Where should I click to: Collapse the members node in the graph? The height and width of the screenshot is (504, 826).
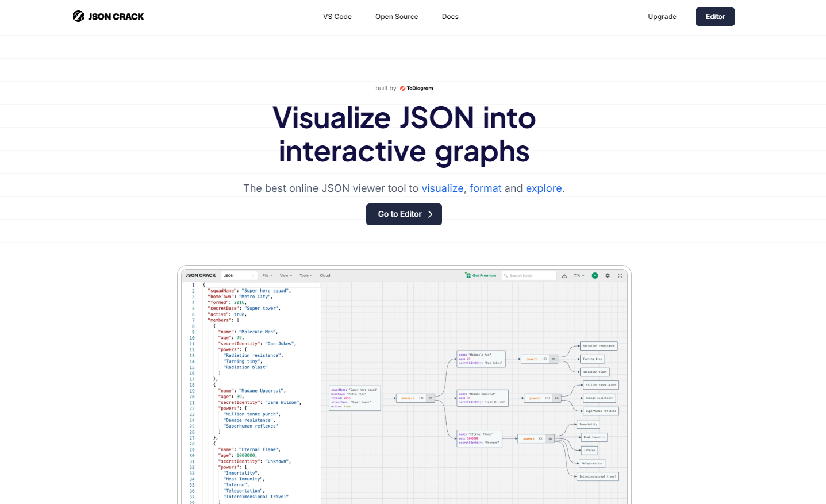pyautogui.click(x=430, y=398)
